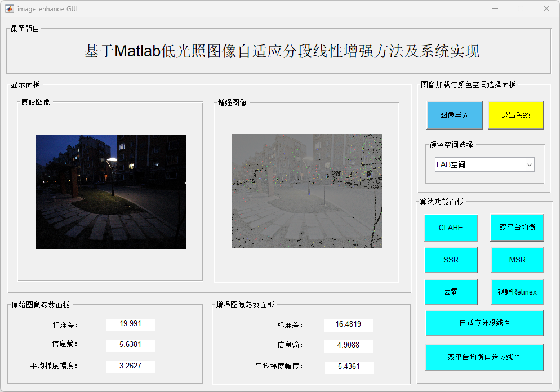Image resolution: width=560 pixels, height=392 pixels.
Task: Select the original image 标准差 value field
Action: pos(130,324)
